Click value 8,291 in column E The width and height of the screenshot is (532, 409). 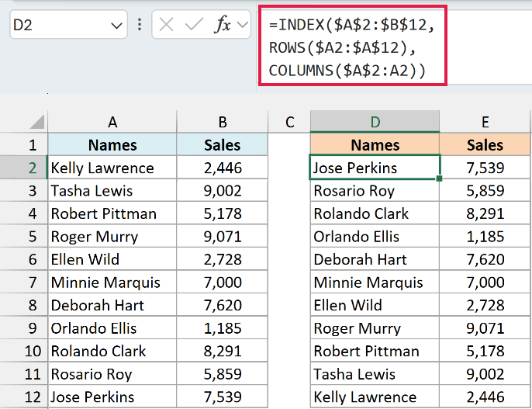[x=485, y=213]
